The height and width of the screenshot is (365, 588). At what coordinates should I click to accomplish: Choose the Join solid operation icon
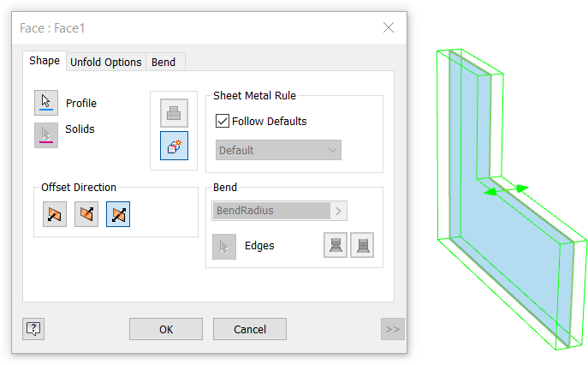174,113
